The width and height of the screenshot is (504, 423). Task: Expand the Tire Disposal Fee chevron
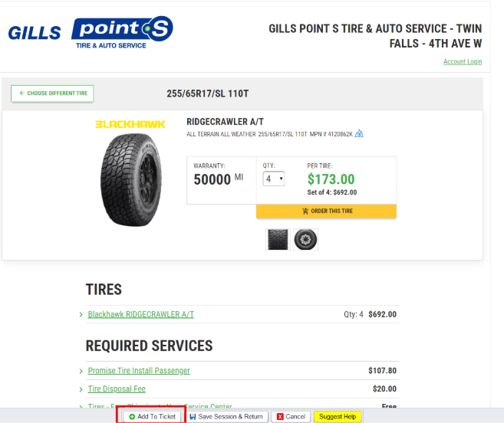[x=81, y=389]
